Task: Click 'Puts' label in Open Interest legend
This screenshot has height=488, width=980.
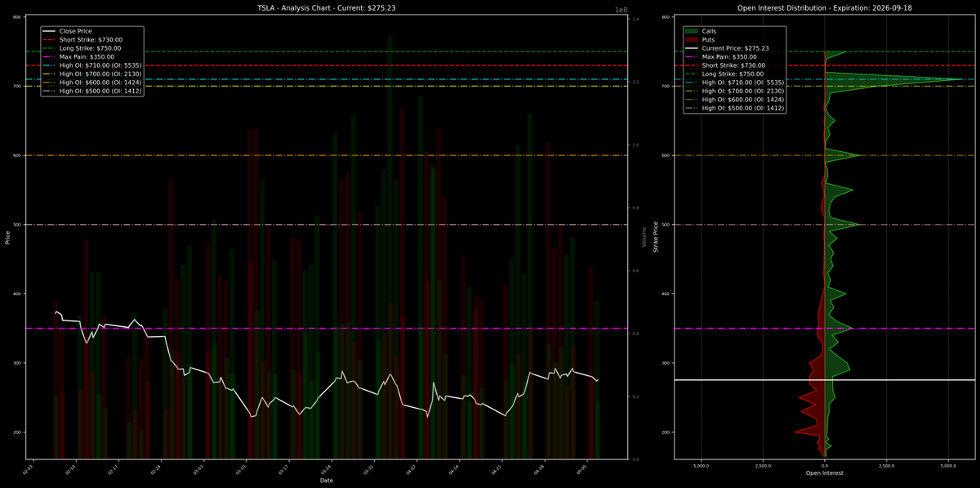Action: (710, 39)
